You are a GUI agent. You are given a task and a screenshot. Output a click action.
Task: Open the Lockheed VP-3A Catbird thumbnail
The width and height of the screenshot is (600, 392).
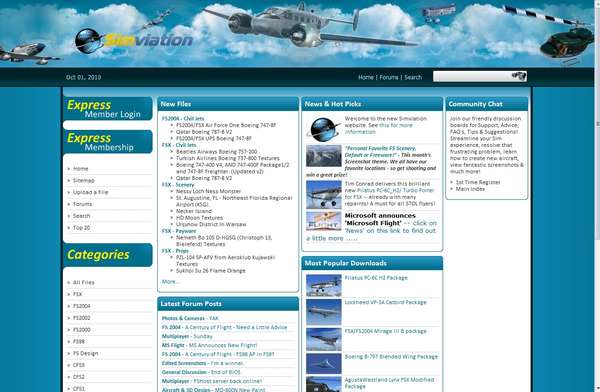[323, 312]
